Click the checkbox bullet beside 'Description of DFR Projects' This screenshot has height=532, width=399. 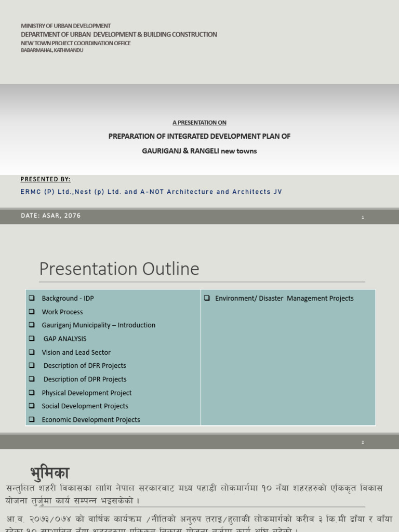coord(32,365)
